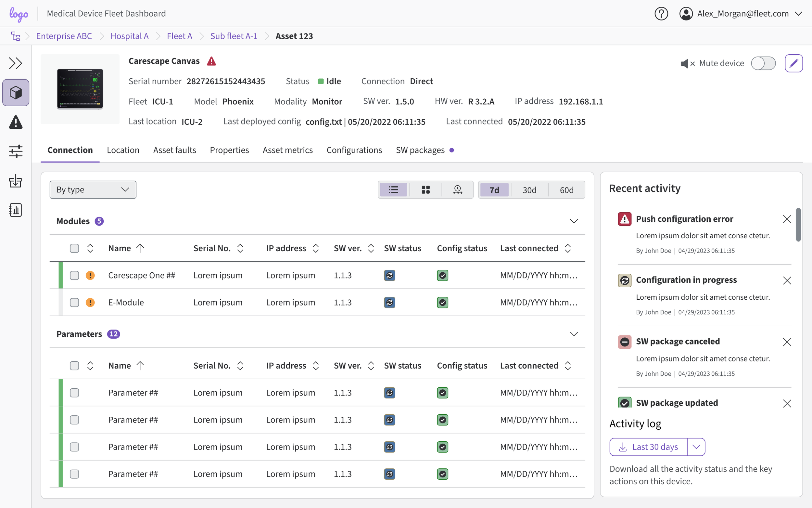The width and height of the screenshot is (812, 508).
Task: Open the By type dropdown
Action: tap(93, 190)
